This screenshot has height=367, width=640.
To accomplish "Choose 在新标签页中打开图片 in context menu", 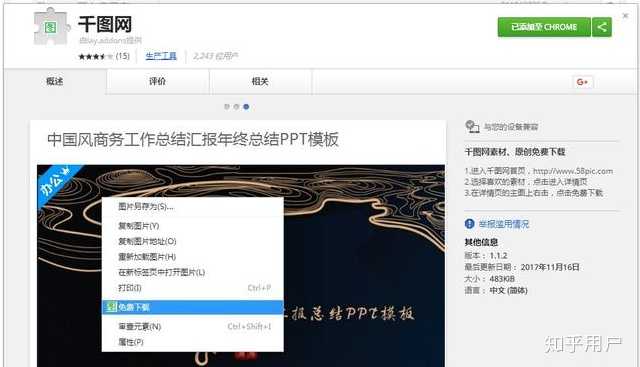I will [x=193, y=272].
